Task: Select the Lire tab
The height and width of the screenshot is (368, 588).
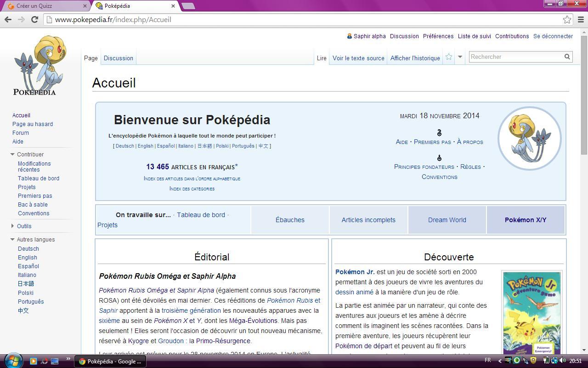Action: (x=322, y=58)
